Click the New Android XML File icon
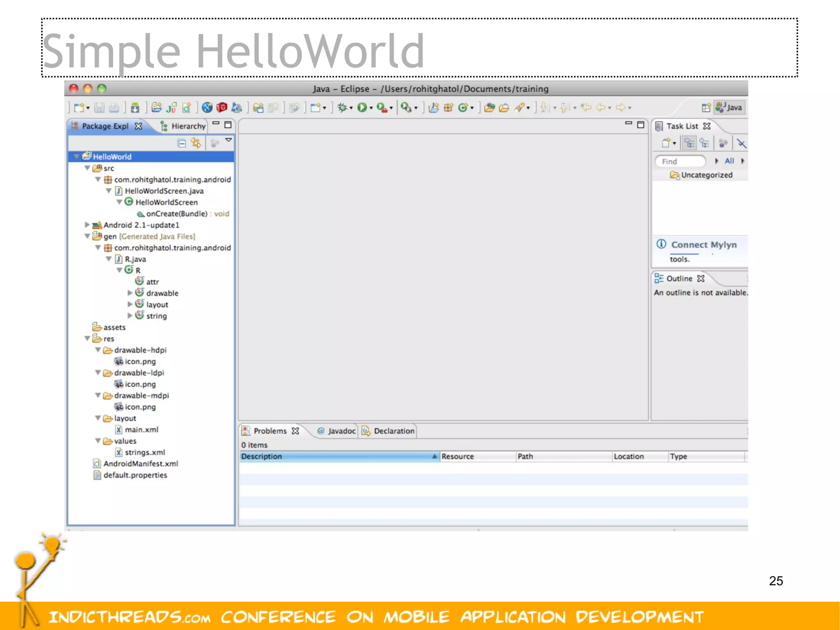The image size is (840, 630). [x=187, y=108]
